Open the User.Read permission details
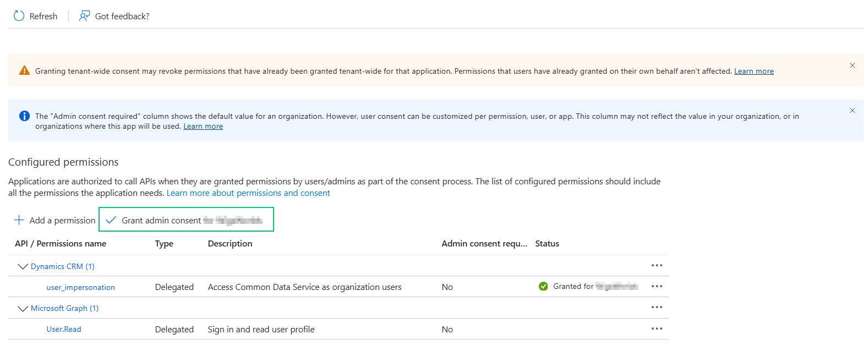Screen dimensions: 868x356 64,329
